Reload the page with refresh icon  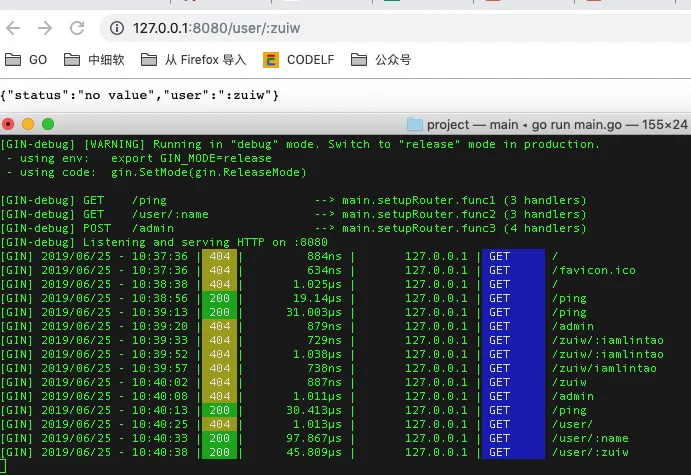pos(77,28)
